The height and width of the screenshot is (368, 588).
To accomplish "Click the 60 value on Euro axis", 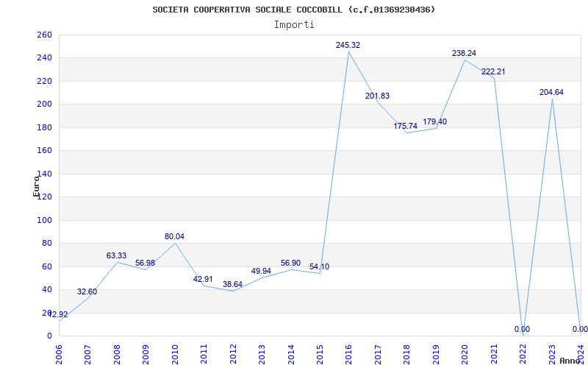I will pos(46,266).
